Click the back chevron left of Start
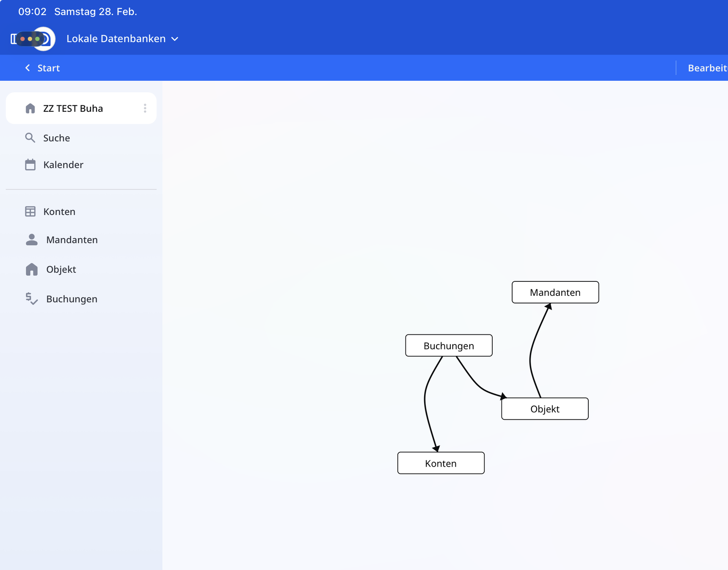728x570 pixels. [28, 68]
